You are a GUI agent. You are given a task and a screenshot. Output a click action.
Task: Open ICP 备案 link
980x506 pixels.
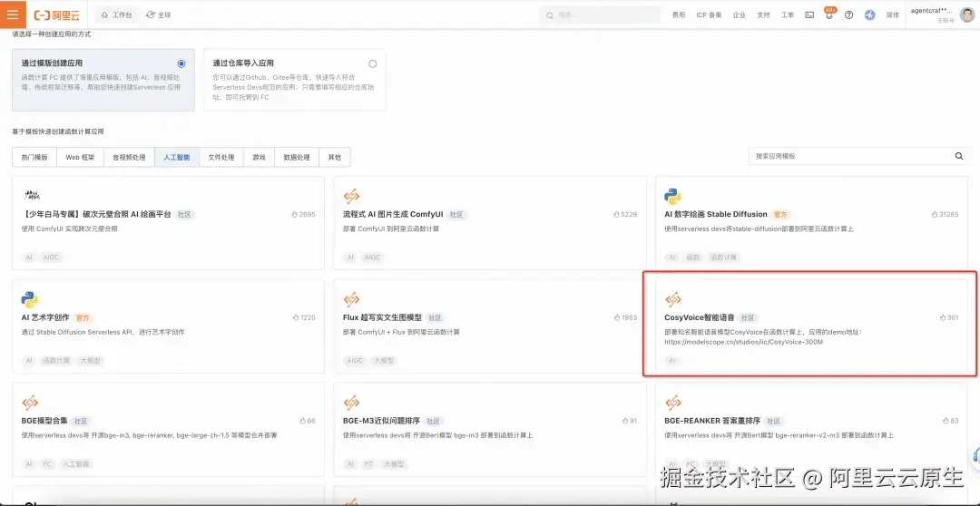point(709,15)
